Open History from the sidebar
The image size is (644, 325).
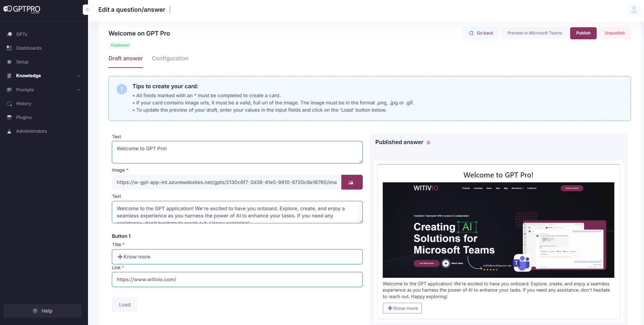23,103
